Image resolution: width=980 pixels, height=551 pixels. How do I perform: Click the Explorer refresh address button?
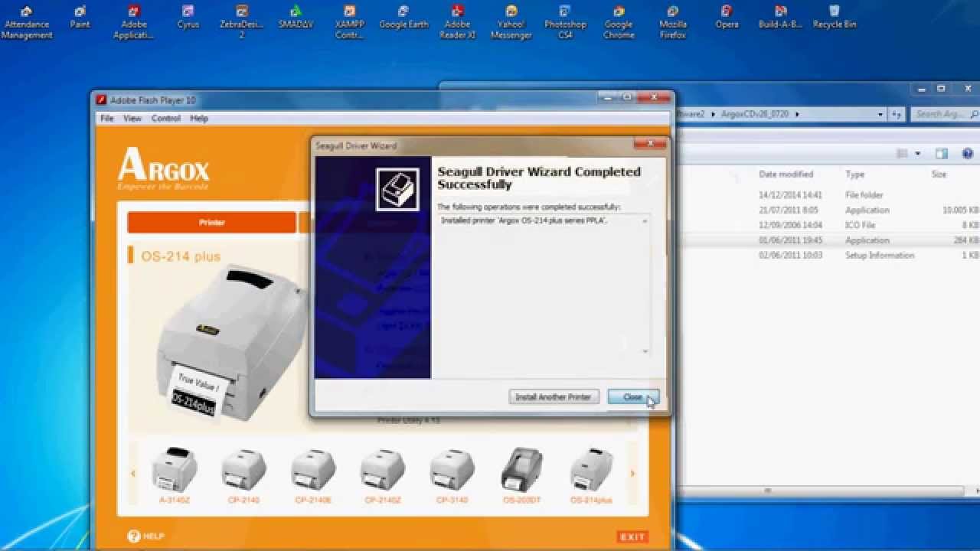tap(896, 114)
